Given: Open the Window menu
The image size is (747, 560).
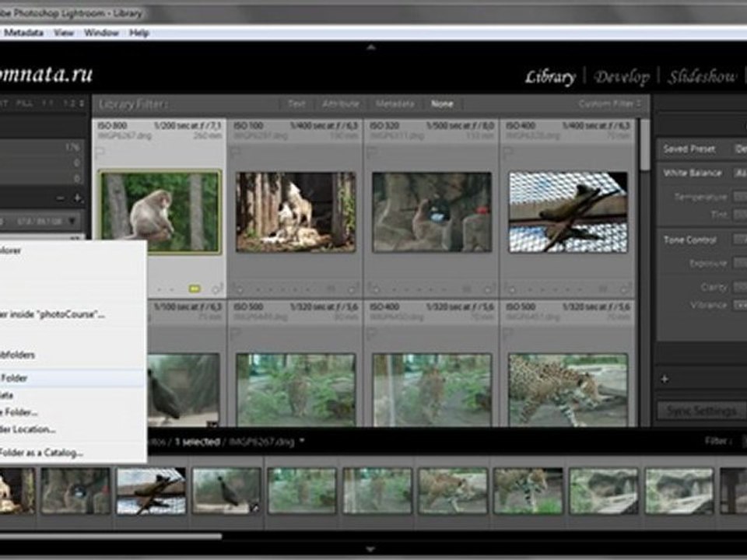Looking at the screenshot, I should (x=101, y=33).
